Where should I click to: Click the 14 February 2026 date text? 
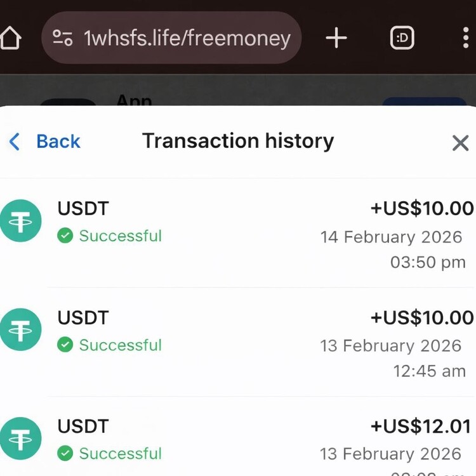(391, 237)
